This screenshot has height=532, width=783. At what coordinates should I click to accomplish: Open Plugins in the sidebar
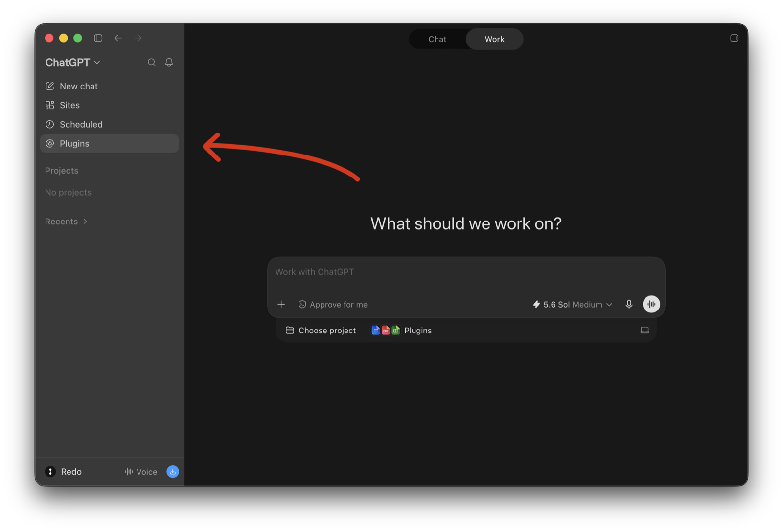pos(110,143)
